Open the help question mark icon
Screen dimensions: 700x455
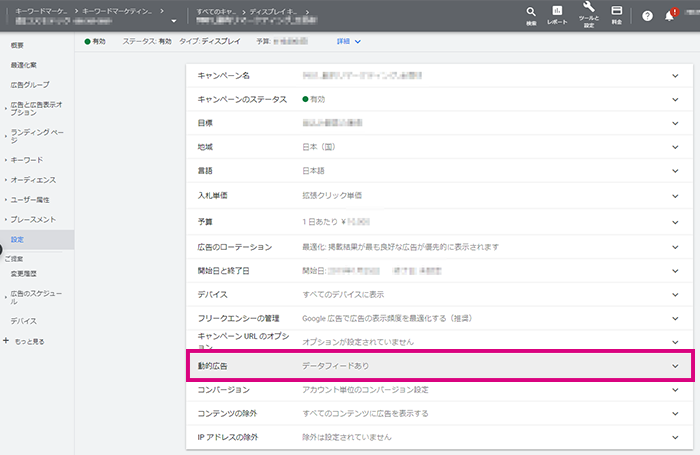647,16
